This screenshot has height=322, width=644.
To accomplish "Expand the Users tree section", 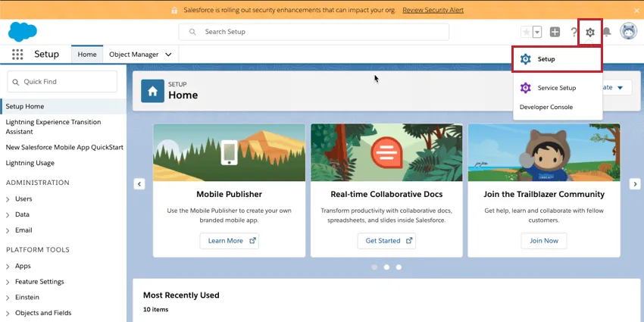I will pyautogui.click(x=8, y=199).
